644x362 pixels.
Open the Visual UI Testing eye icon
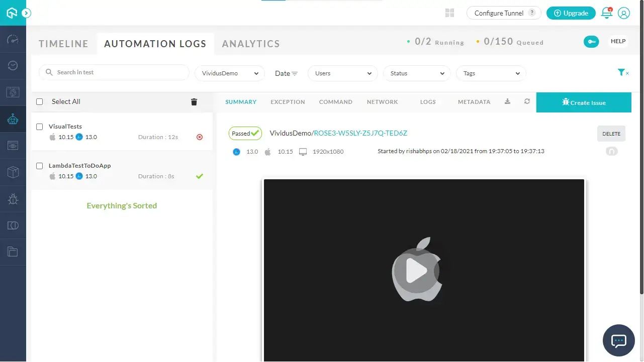[x=13, y=145]
